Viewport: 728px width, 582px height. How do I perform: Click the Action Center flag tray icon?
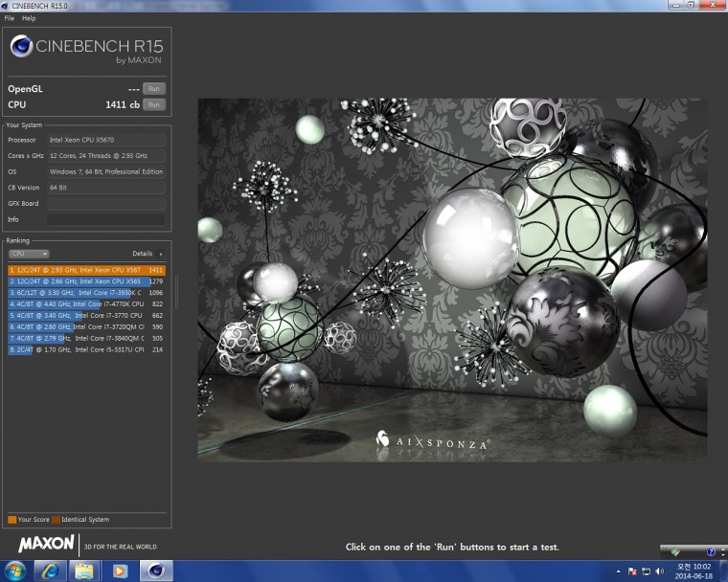click(x=632, y=571)
